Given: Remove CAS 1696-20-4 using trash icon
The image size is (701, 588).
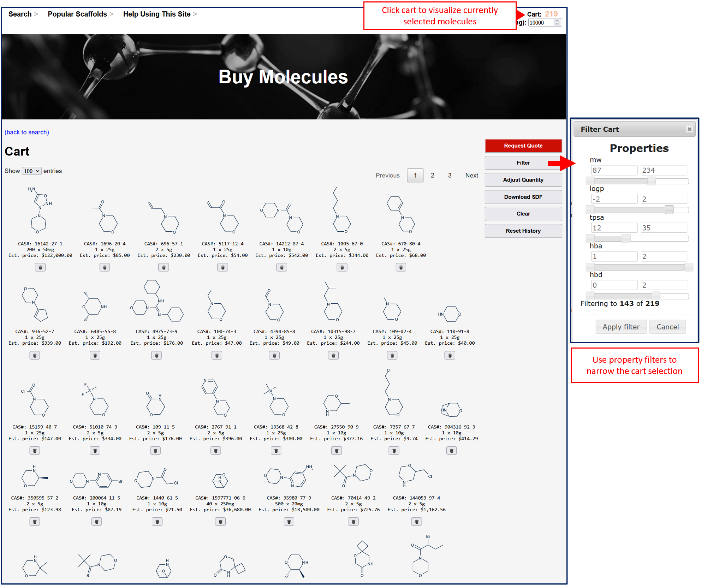Looking at the screenshot, I should 105,267.
